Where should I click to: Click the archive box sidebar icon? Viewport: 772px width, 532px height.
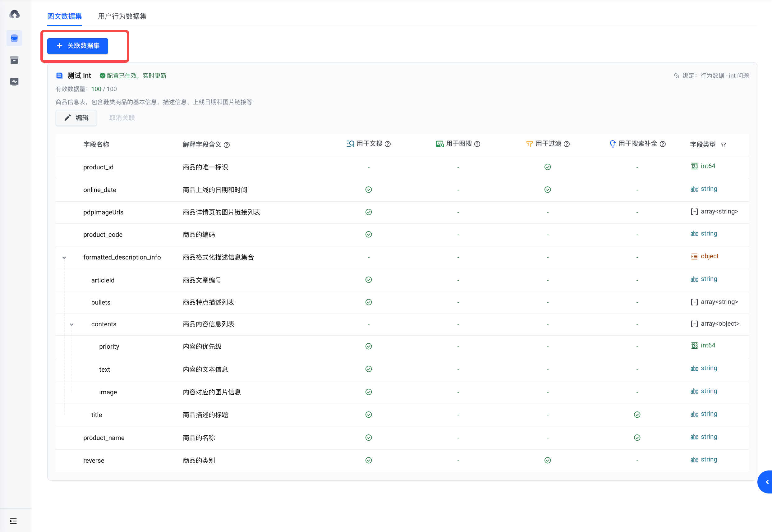click(14, 60)
